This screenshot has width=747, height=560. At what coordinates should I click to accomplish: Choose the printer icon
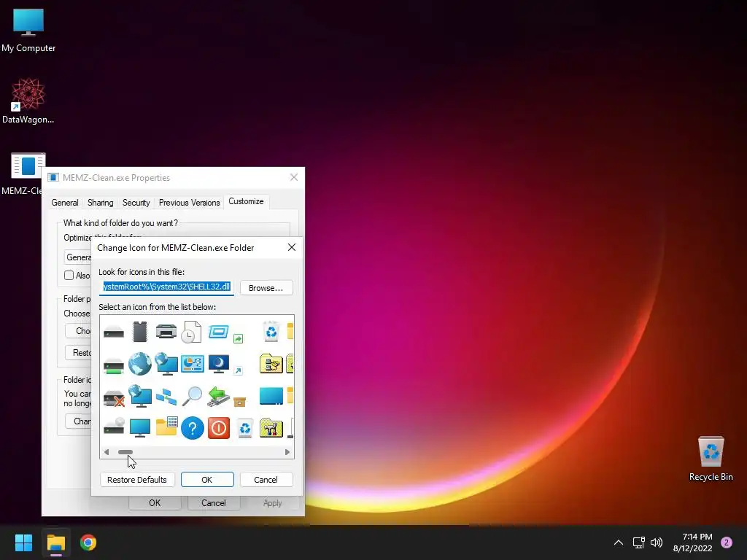tap(166, 332)
